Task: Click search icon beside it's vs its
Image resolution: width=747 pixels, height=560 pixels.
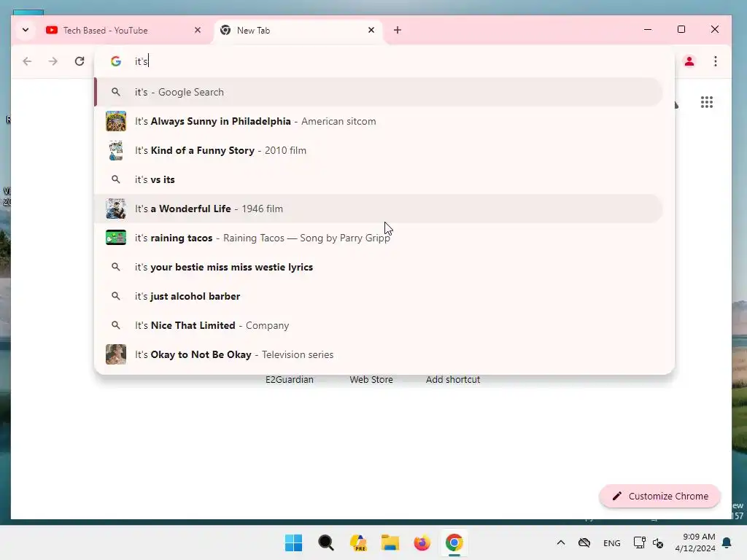Action: 116,179
